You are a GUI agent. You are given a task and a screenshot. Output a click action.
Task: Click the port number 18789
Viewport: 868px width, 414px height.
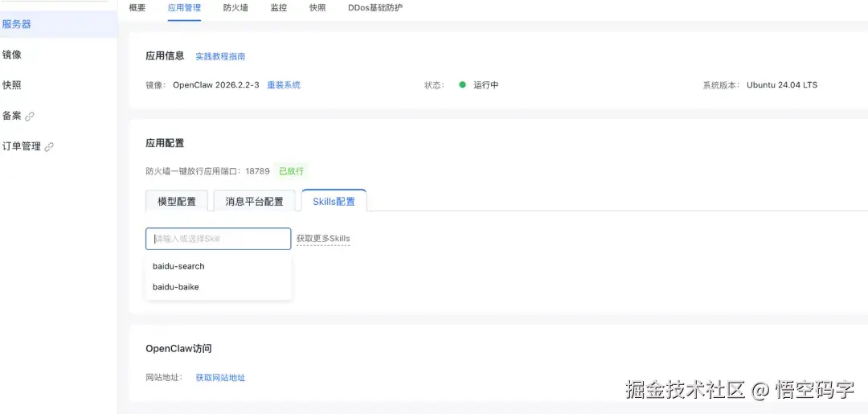pyautogui.click(x=257, y=171)
